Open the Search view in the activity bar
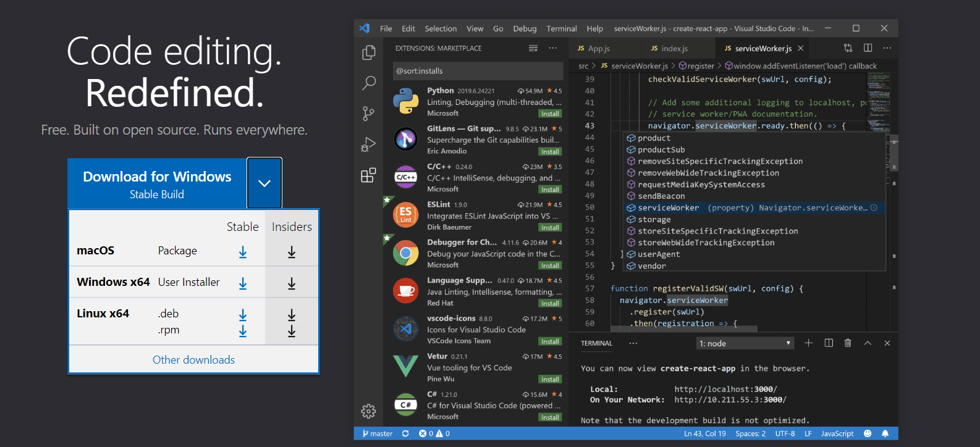Viewport: 980px width, 447px height. [369, 83]
